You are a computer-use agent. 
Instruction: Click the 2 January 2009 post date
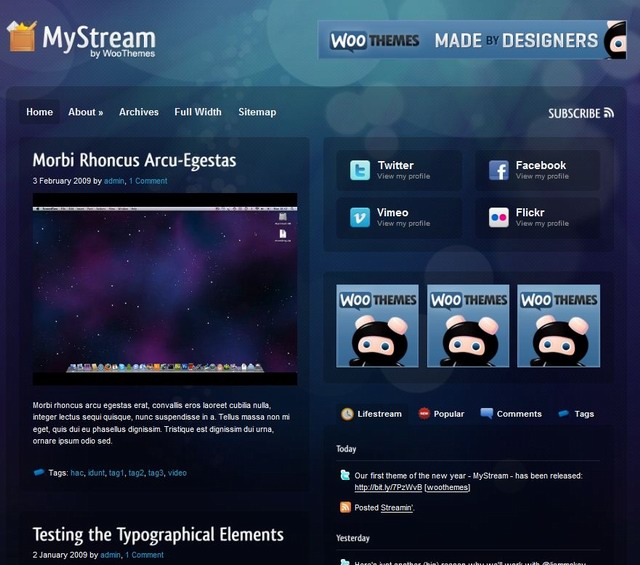point(60,555)
